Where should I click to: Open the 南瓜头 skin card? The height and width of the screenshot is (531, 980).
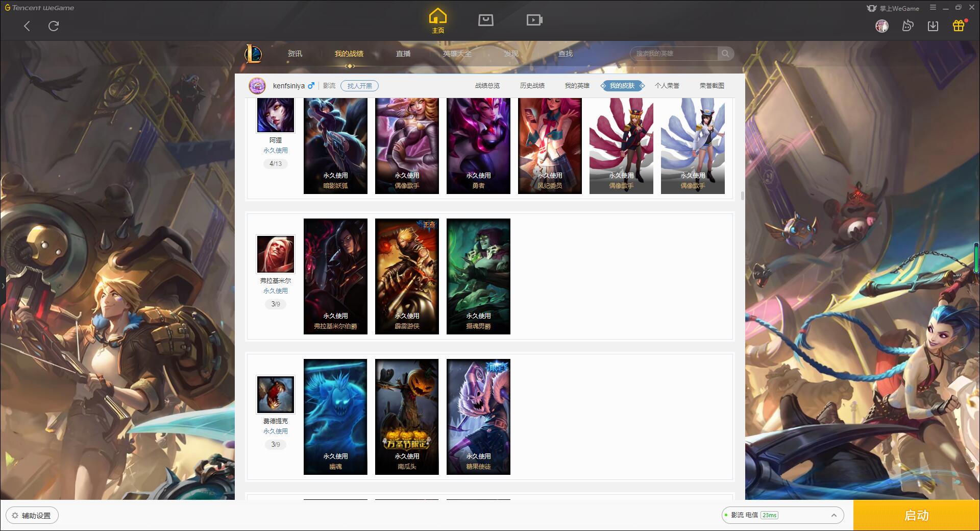point(407,417)
